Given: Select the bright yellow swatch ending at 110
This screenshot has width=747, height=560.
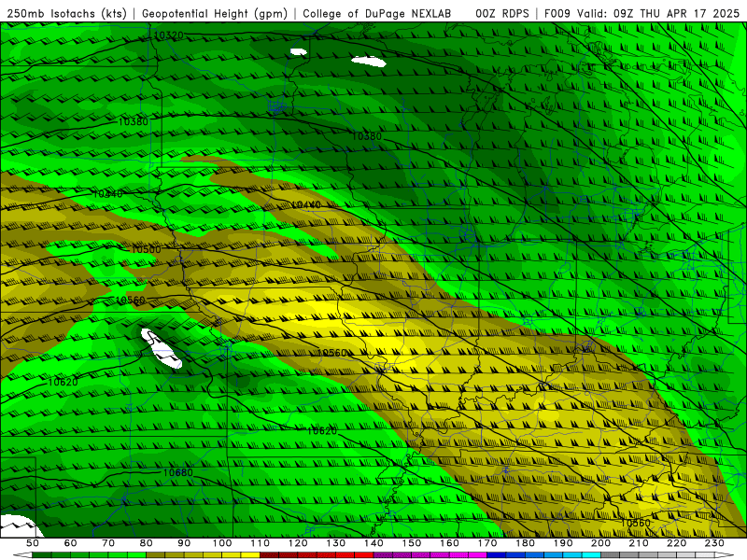Looking at the screenshot, I should click(250, 554).
